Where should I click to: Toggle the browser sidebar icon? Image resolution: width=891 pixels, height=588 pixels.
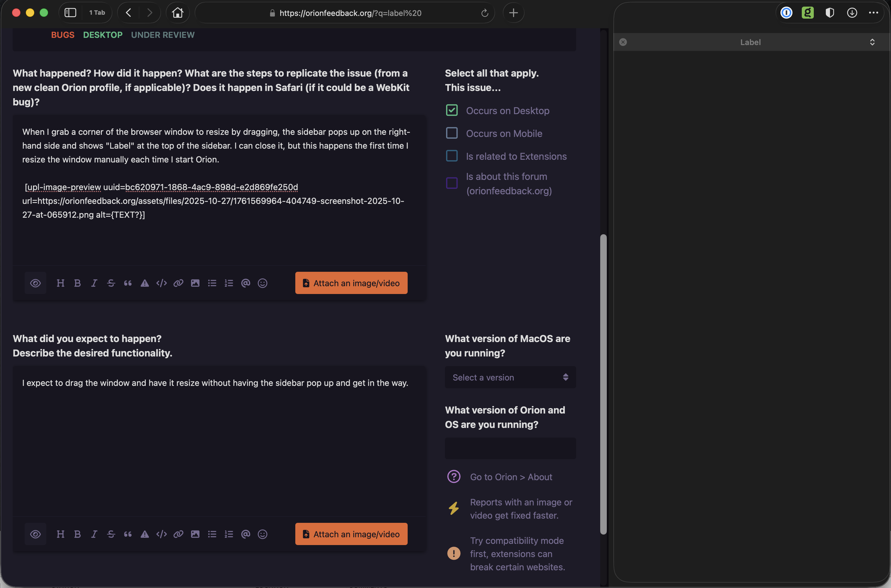pyautogui.click(x=70, y=13)
